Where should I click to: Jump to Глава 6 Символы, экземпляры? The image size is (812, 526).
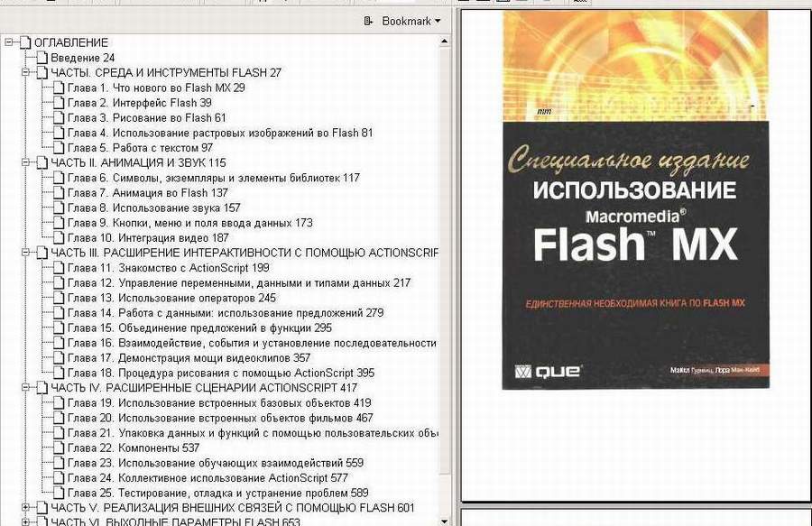(x=213, y=178)
